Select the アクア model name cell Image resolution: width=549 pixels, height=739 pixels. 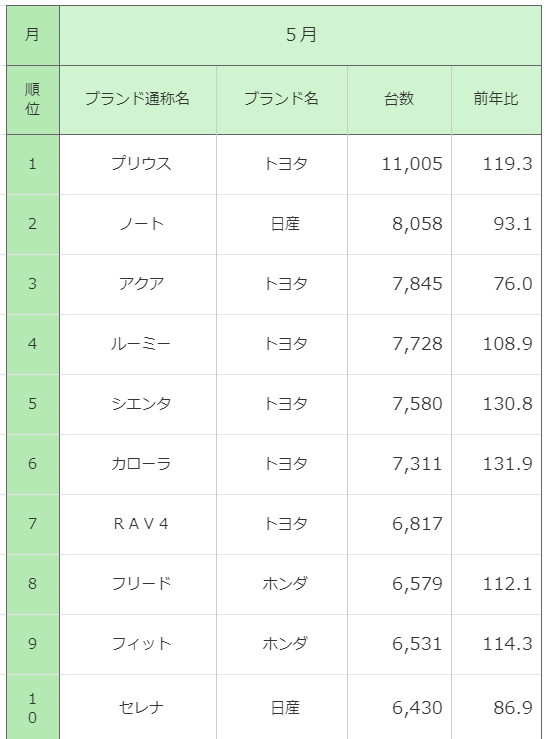pyautogui.click(x=138, y=284)
